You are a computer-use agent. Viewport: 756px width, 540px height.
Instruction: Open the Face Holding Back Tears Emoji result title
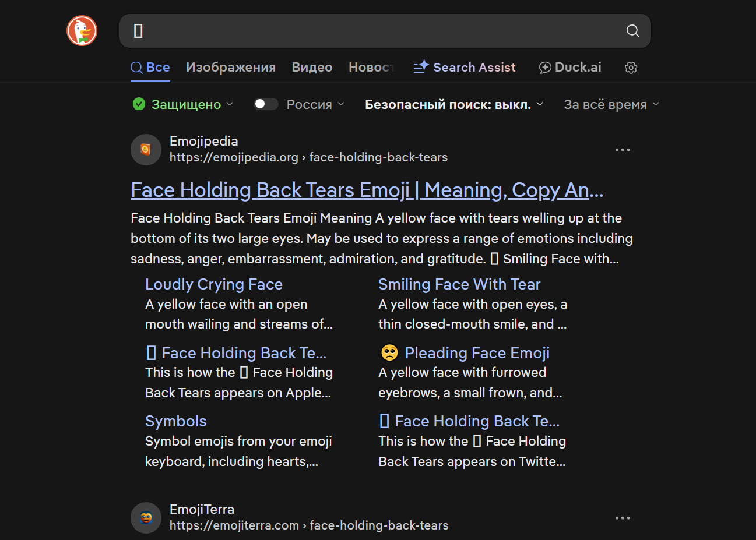click(x=367, y=190)
